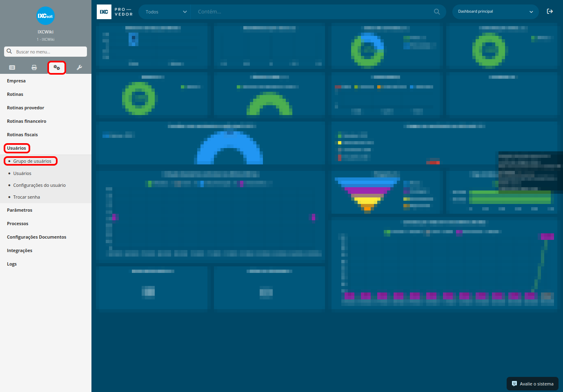Click the logout exit icon
This screenshot has width=563, height=392.
coord(550,11)
